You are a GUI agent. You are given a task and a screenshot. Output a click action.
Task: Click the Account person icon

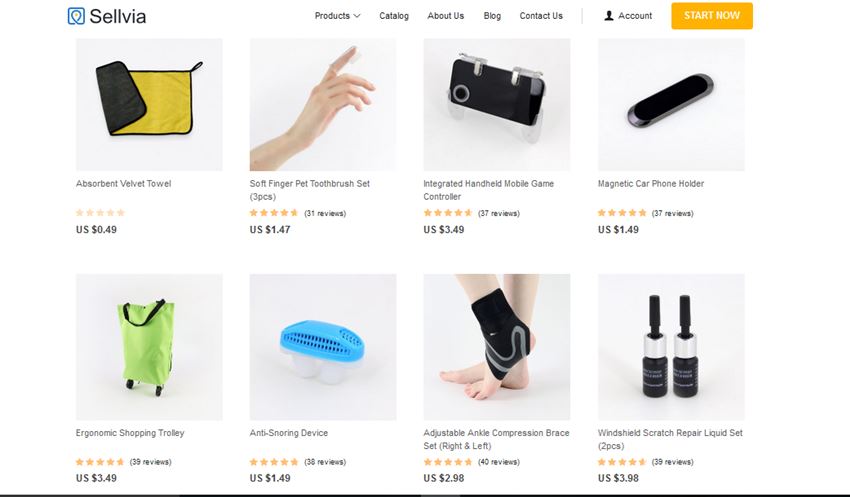point(609,16)
